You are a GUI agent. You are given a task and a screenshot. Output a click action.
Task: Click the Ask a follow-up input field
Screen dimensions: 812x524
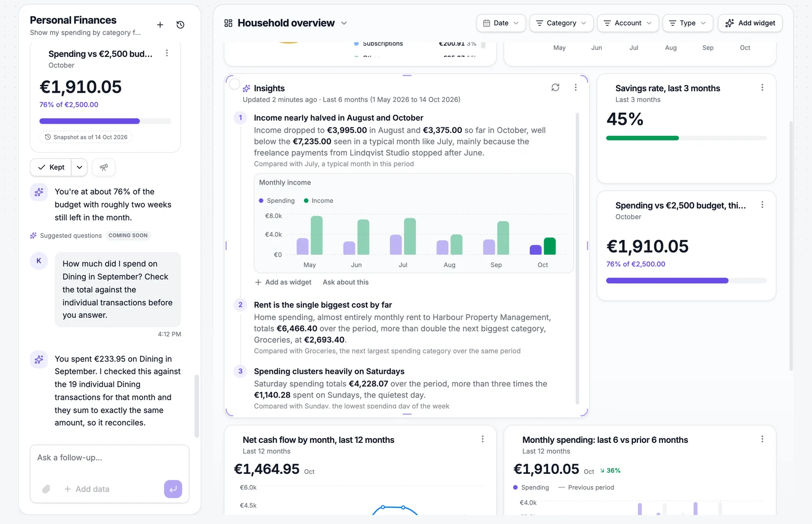[110, 458]
